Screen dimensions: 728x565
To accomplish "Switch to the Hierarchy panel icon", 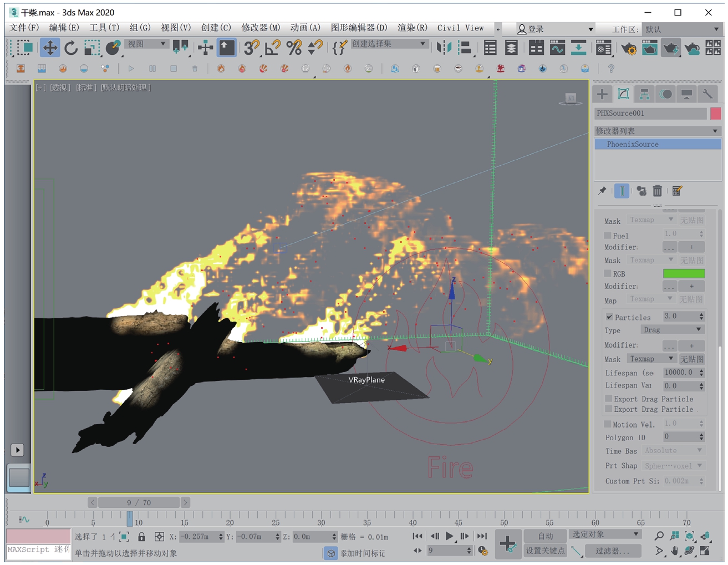I will pyautogui.click(x=644, y=94).
